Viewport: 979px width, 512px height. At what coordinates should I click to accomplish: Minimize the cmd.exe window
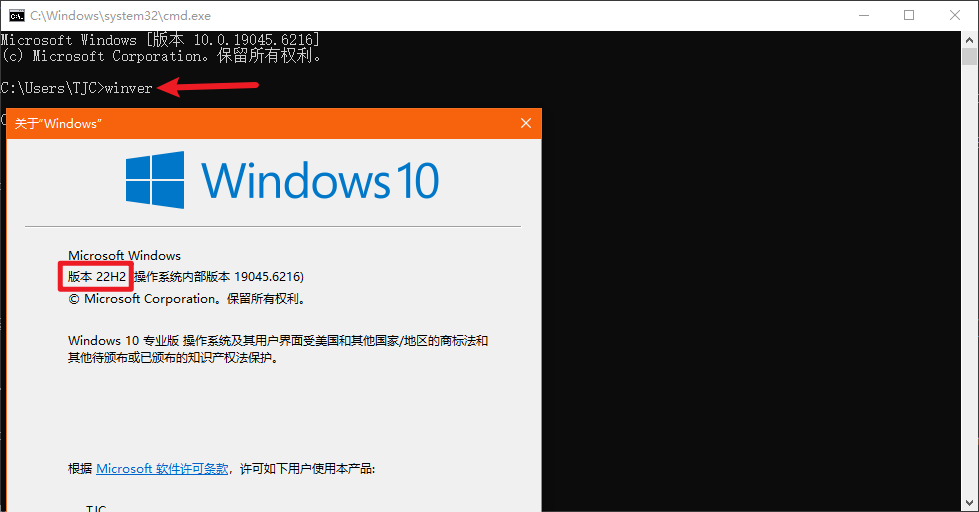click(862, 15)
